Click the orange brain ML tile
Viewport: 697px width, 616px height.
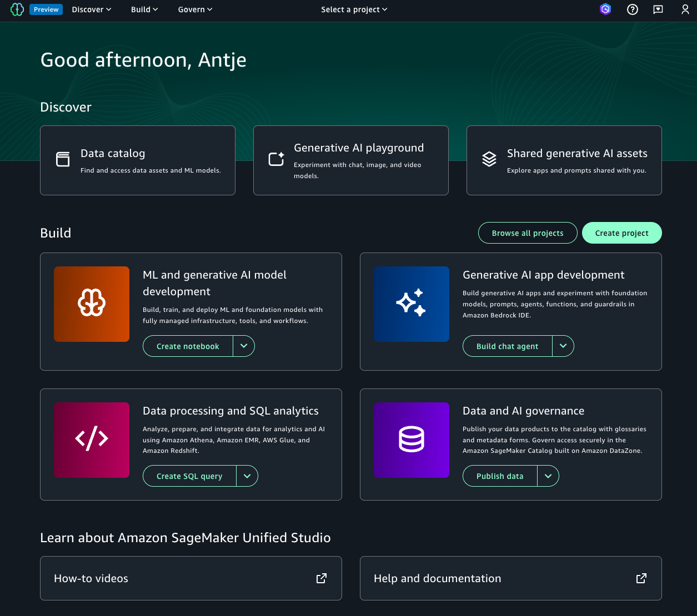[92, 304]
